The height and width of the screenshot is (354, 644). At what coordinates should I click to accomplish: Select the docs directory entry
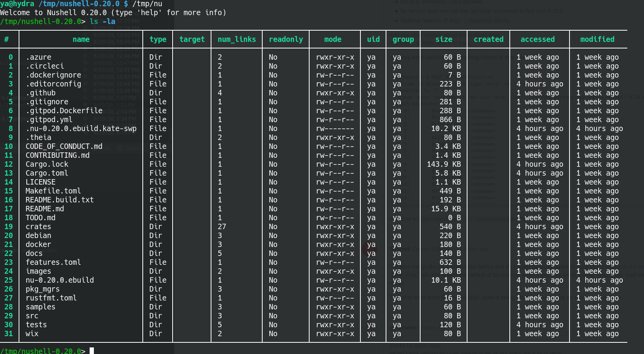(34, 253)
